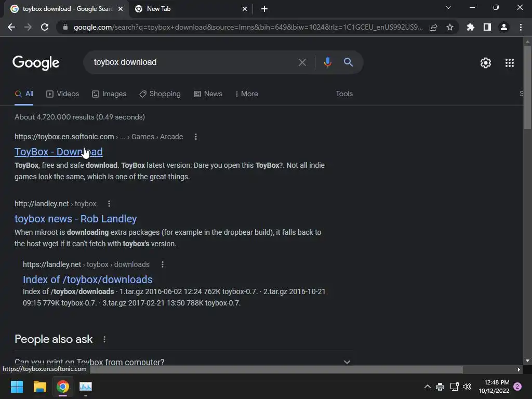Open File Explorer from taskbar
The height and width of the screenshot is (399, 532).
click(x=39, y=387)
